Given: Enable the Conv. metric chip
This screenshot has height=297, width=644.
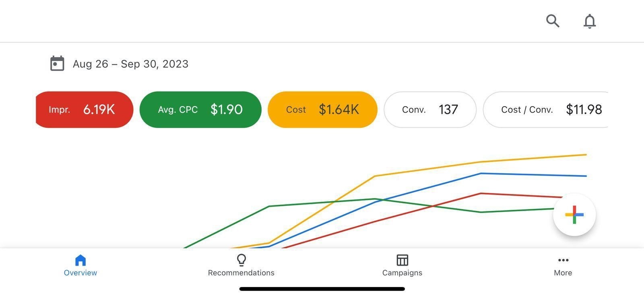Looking at the screenshot, I should point(430,109).
